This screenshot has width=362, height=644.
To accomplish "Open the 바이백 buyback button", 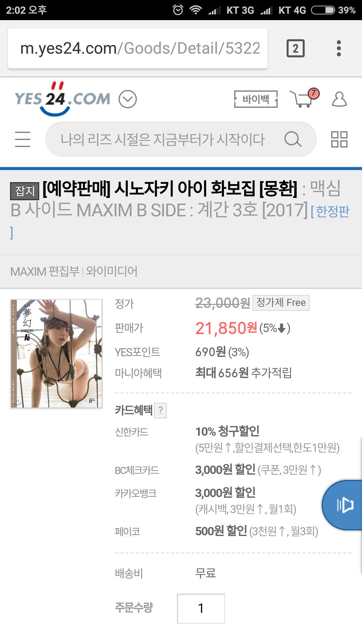I will (256, 99).
